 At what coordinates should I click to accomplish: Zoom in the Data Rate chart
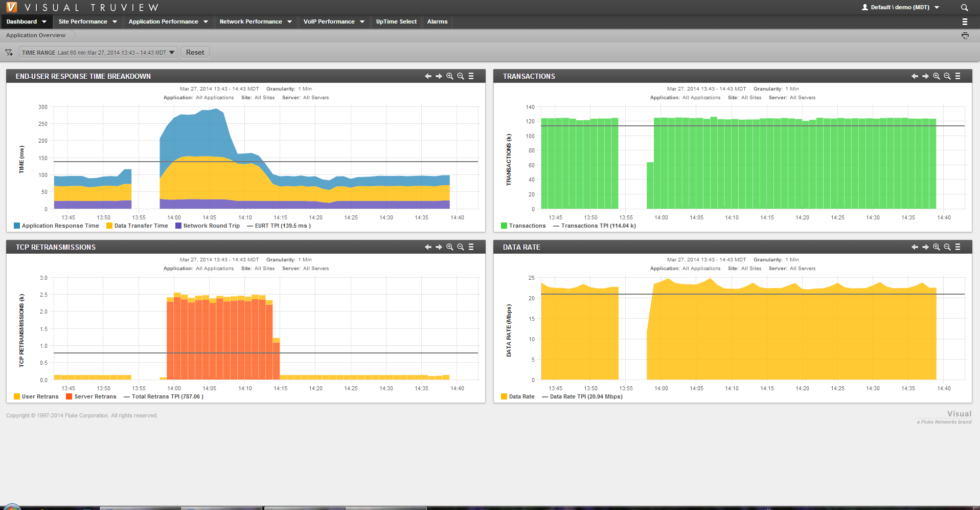(937, 247)
